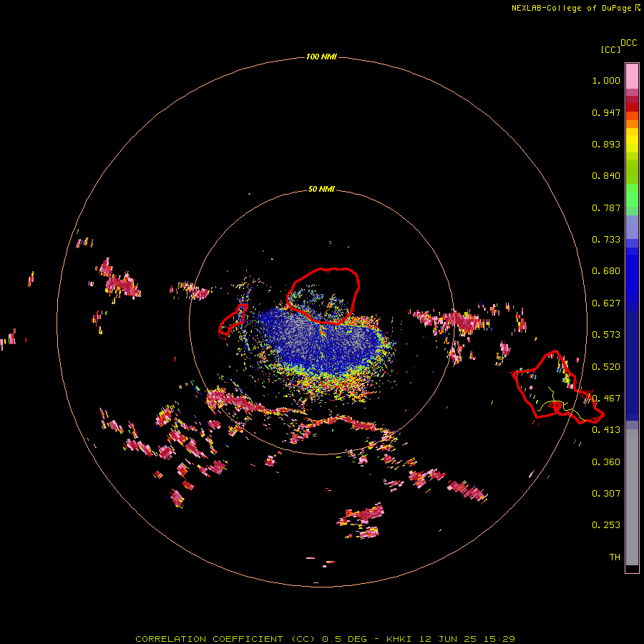Viewport: 644px width, 644px height.
Task: Click the NEXLAB-College of DuPage watermark text
Action: tap(575, 8)
